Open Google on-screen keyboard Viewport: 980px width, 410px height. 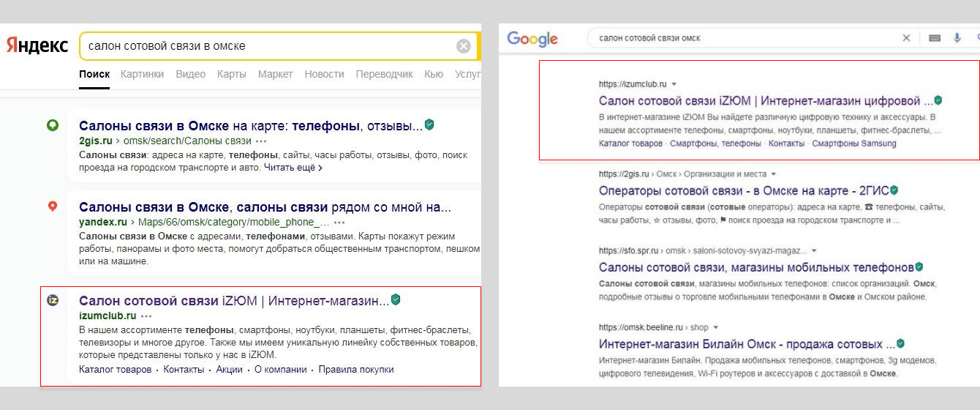[935, 38]
